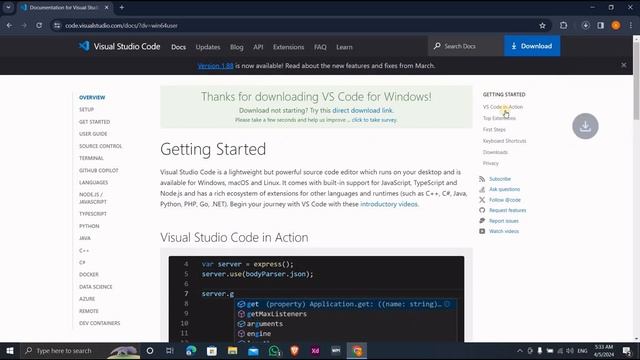Select Get Started in docs sidebar
640x360 pixels.
tap(94, 122)
